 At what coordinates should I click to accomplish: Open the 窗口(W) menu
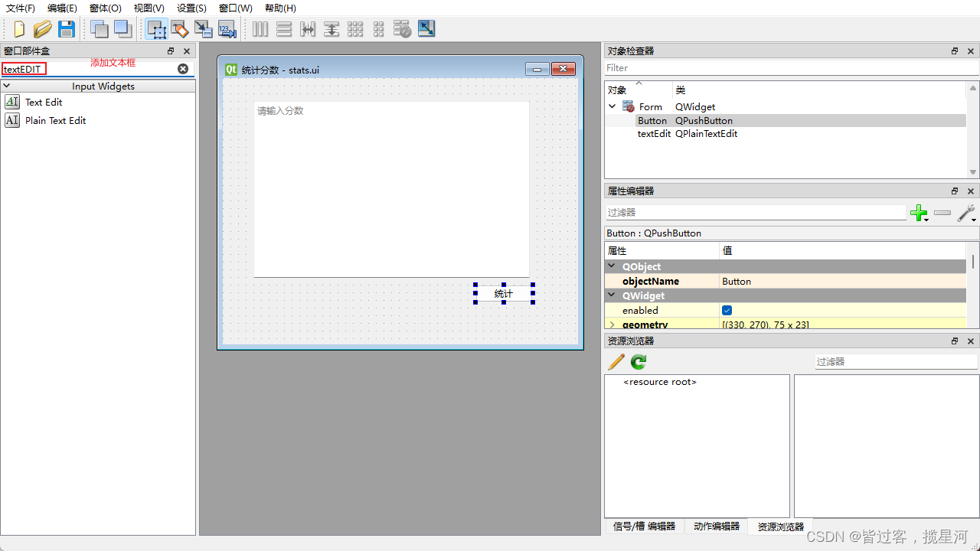[235, 8]
